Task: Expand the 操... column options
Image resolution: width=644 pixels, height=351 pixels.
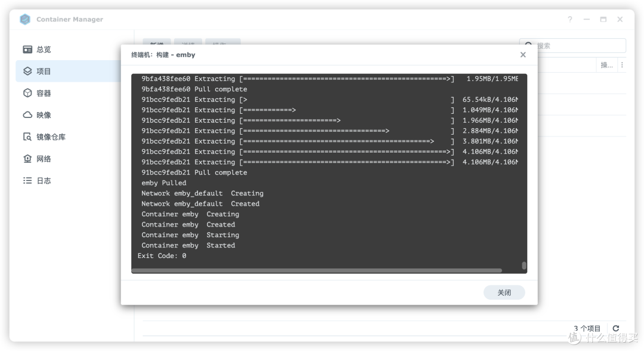Action: pyautogui.click(x=606, y=64)
